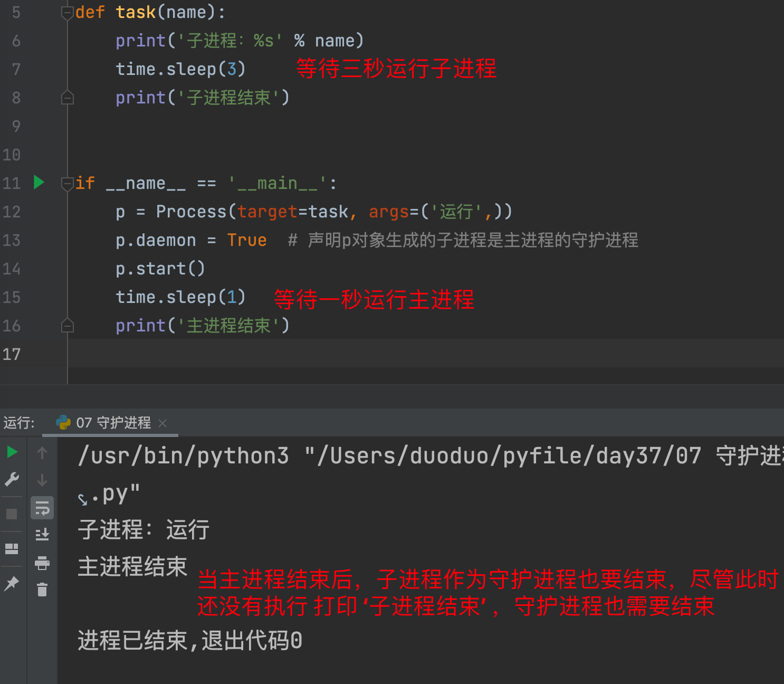Click line number 13 in gutter
This screenshot has width=784, height=684.
[x=12, y=240]
